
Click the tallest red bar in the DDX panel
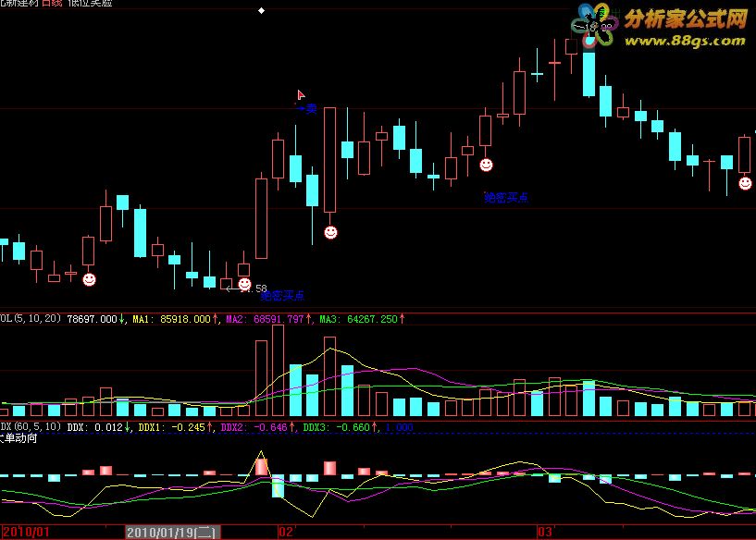261,467
